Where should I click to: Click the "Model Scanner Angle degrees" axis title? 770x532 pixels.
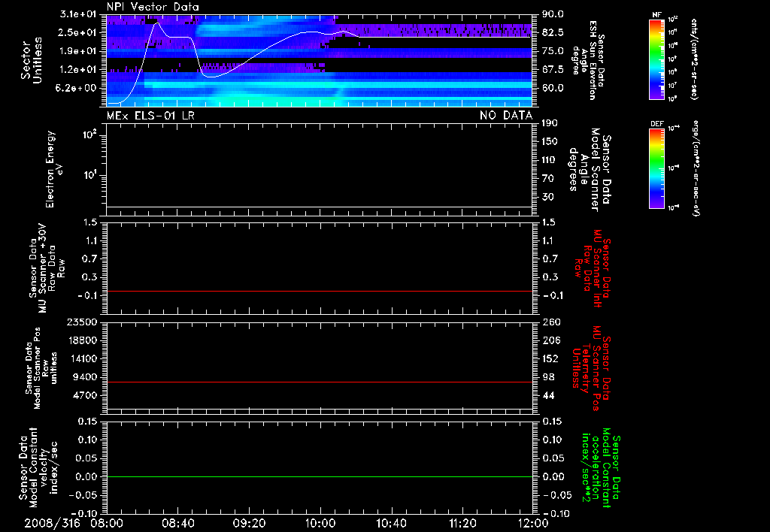590,169
